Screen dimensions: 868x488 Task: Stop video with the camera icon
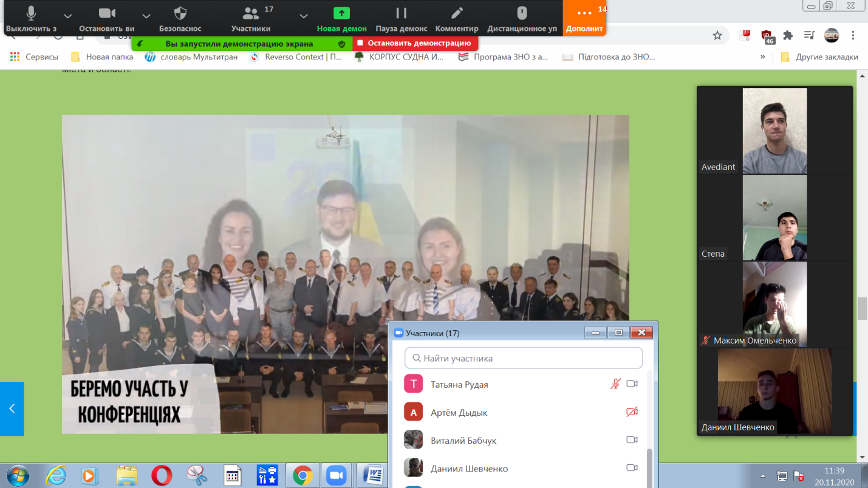click(x=107, y=18)
